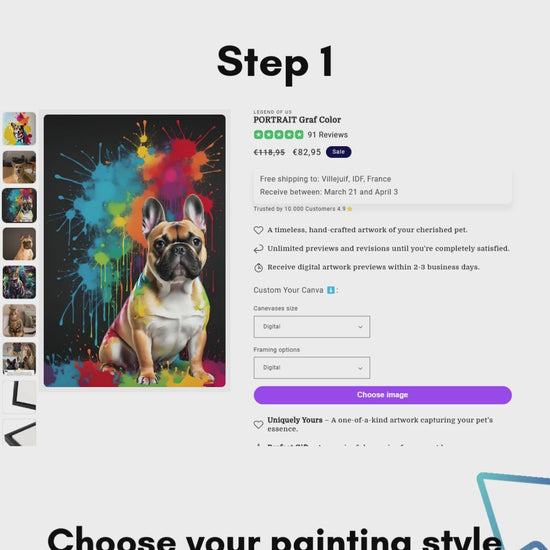This screenshot has height=550, width=550.
Task: Select the dark colorful cat artwork thumbnail
Action: pyautogui.click(x=19, y=282)
